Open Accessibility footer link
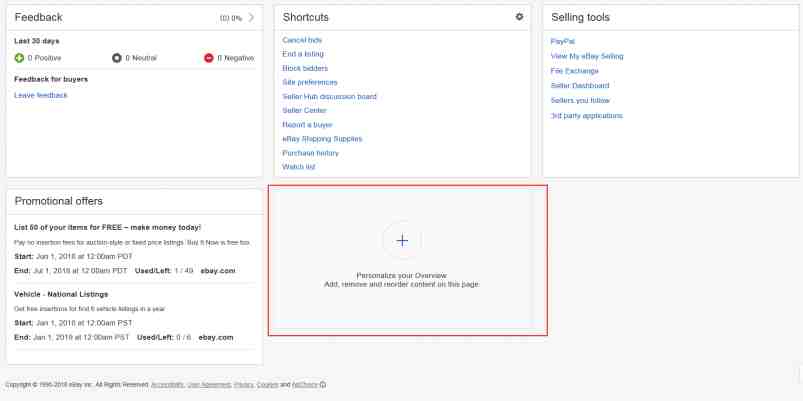803x401 pixels. click(168, 385)
